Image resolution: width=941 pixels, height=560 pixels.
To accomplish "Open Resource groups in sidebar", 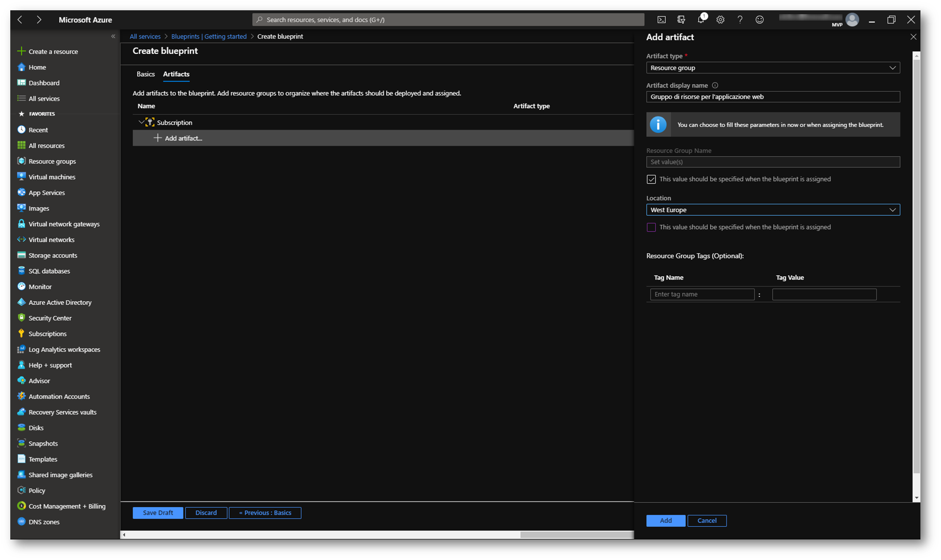I will point(52,161).
